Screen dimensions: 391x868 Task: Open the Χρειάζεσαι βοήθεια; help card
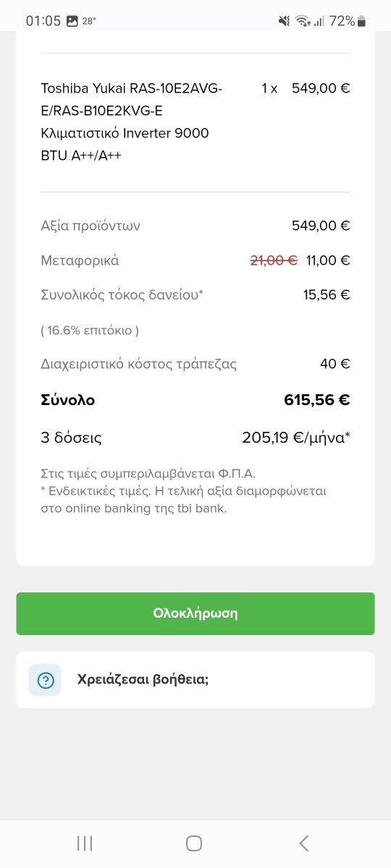pyautogui.click(x=195, y=680)
